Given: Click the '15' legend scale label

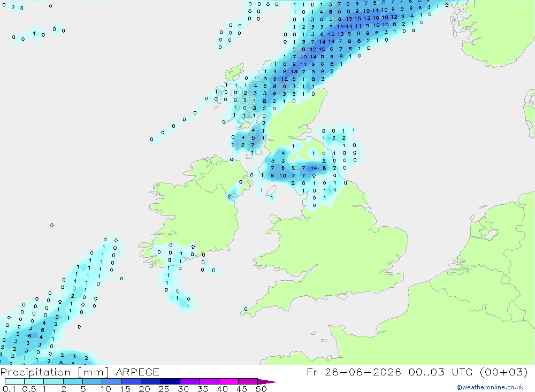Looking at the screenshot, I should tap(125, 389).
